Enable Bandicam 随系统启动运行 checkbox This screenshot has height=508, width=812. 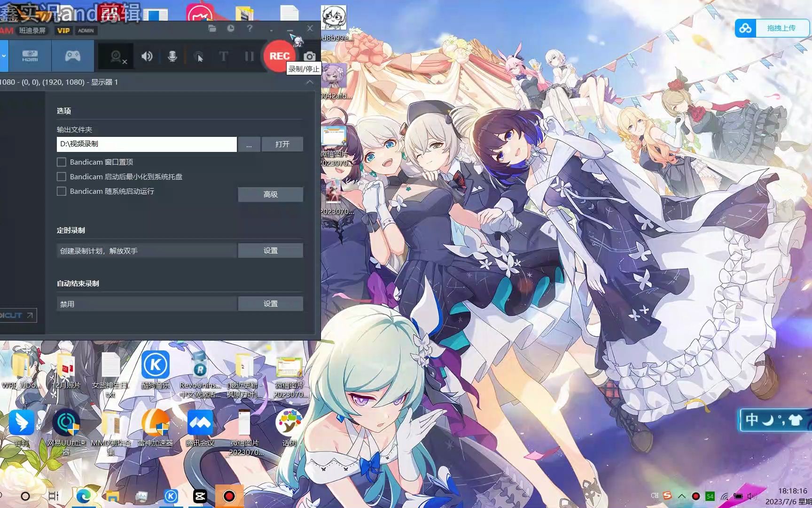62,191
